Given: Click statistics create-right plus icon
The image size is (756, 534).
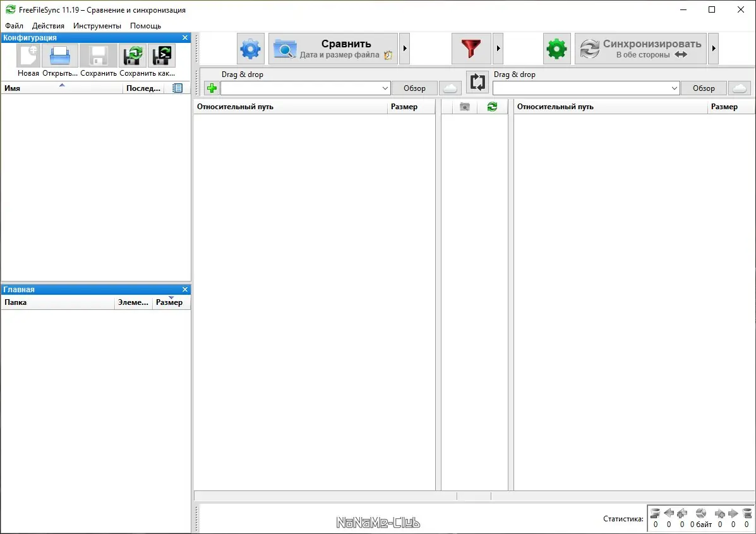Looking at the screenshot, I should click(x=720, y=513).
